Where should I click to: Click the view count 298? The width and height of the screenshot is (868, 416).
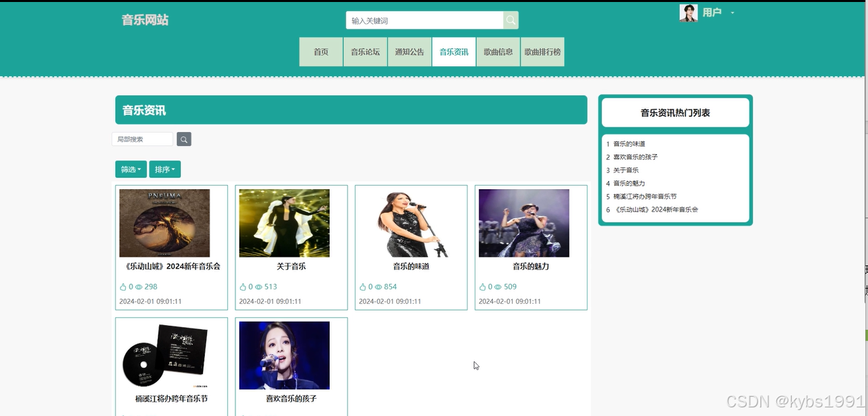coord(151,287)
